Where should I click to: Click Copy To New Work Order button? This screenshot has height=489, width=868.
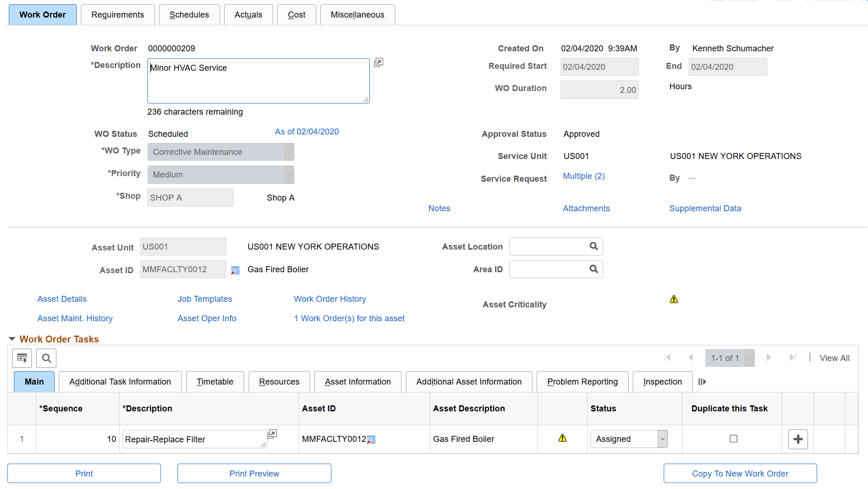[740, 474]
